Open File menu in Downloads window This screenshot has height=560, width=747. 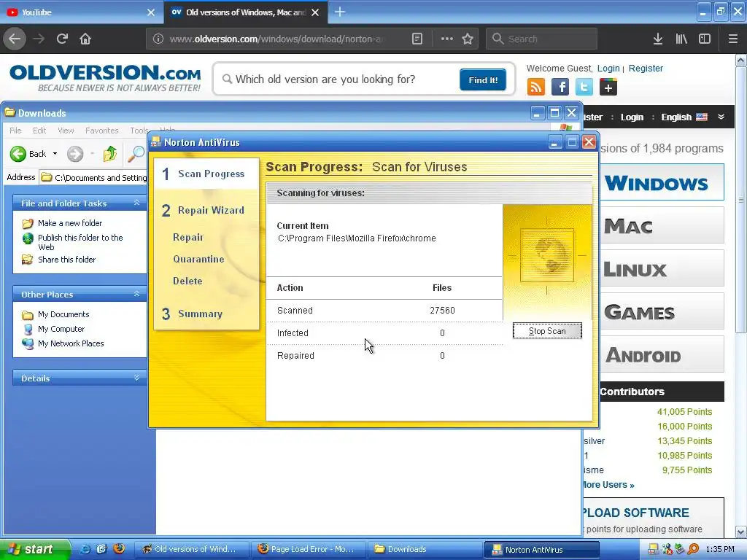click(x=15, y=131)
